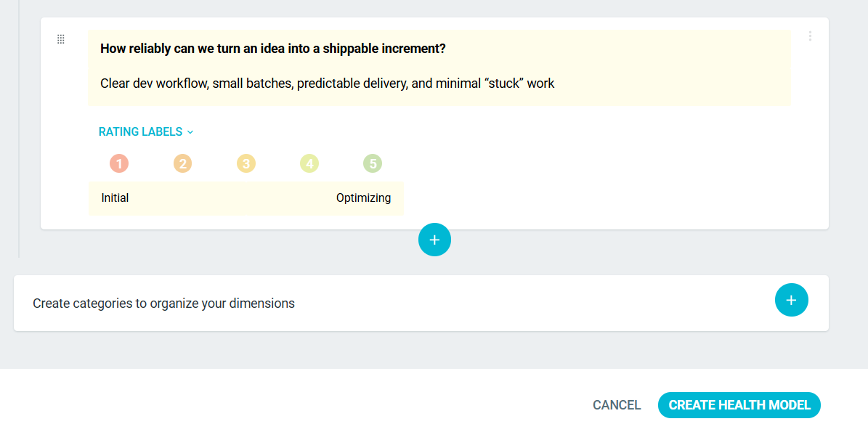
Task: Add a new dimension below the card
Action: (x=434, y=240)
